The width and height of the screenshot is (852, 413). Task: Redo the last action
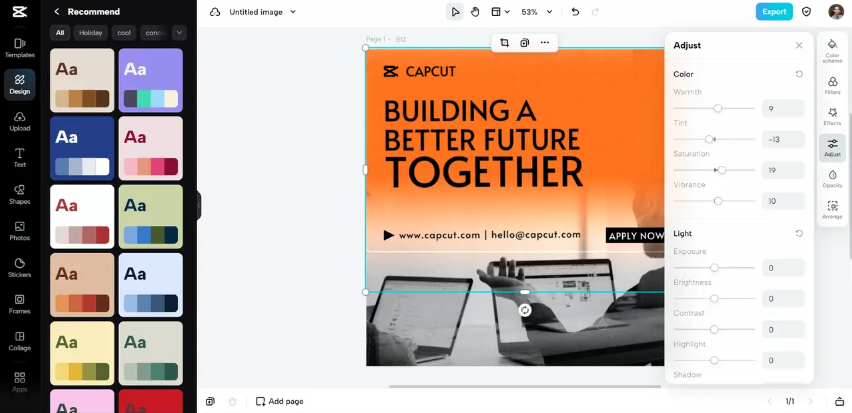[x=596, y=12]
